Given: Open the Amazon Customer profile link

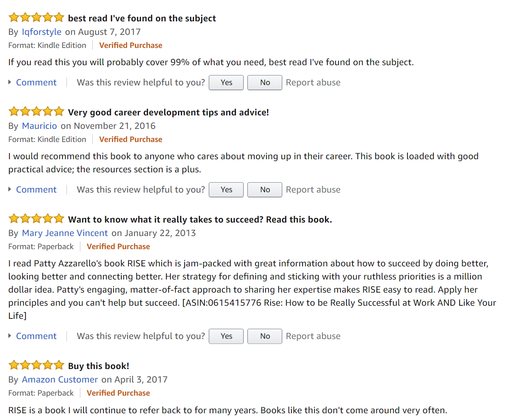Looking at the screenshot, I should pos(60,380).
